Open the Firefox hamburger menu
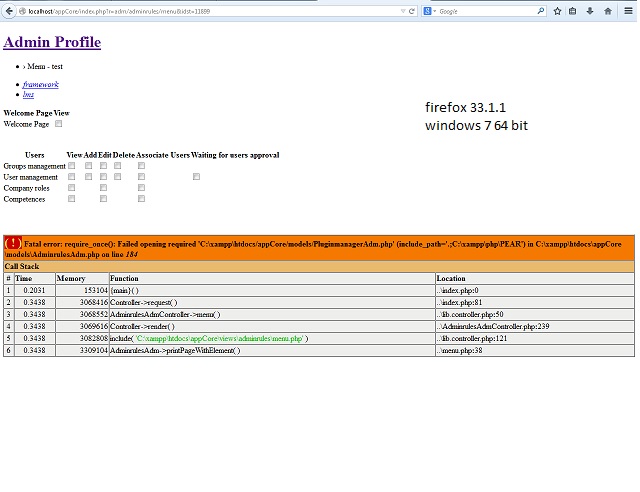The width and height of the screenshot is (640, 492). pos(626,11)
